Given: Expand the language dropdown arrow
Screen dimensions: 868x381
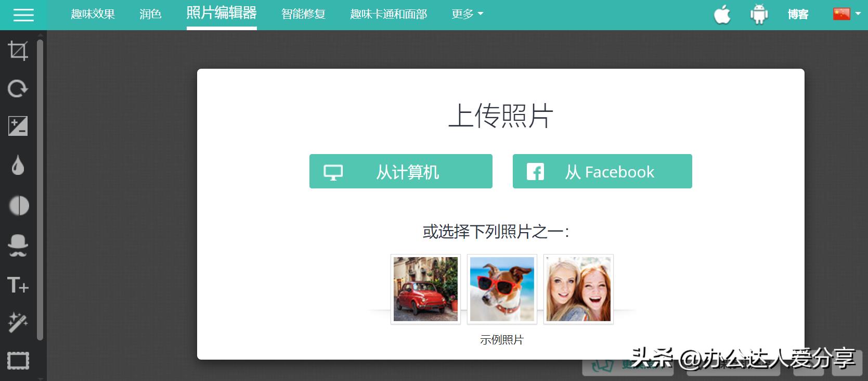Looking at the screenshot, I should pyautogui.click(x=858, y=14).
